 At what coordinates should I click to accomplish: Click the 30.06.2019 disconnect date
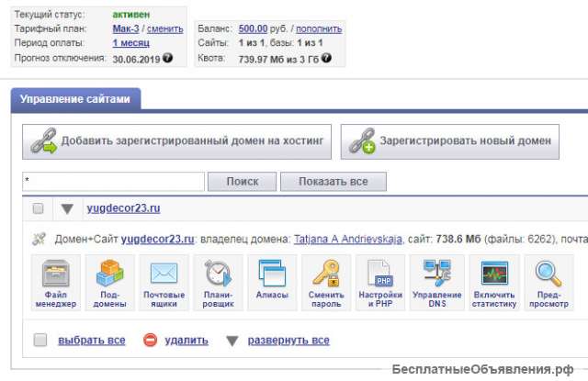point(137,59)
